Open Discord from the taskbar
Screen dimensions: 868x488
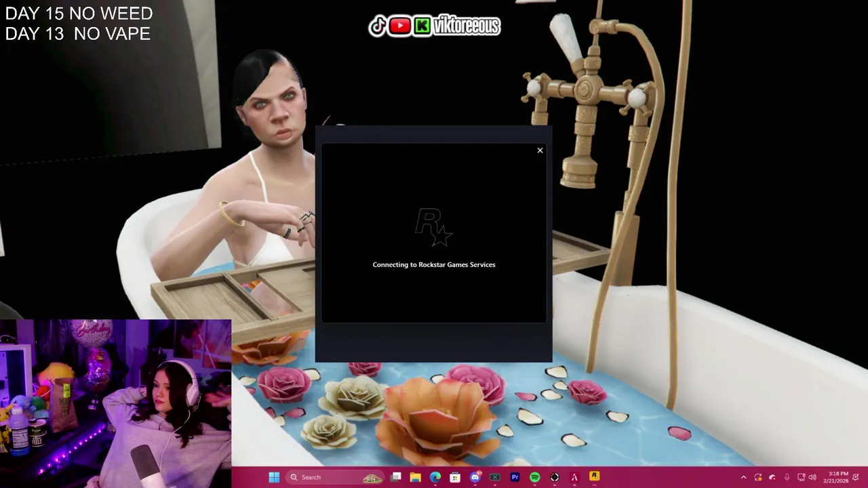pyautogui.click(x=475, y=477)
